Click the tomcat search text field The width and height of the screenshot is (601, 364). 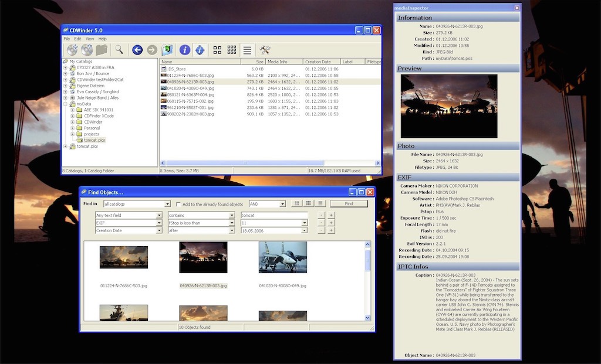pyautogui.click(x=274, y=215)
